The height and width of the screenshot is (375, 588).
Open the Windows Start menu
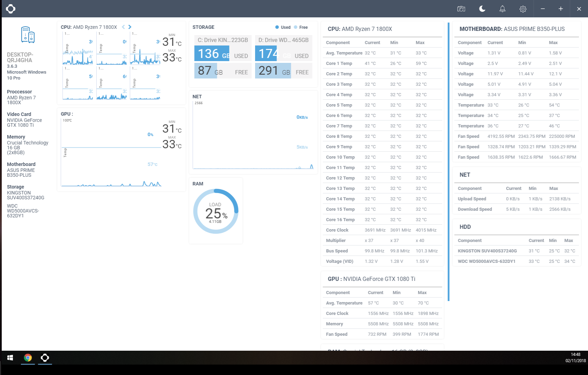(10, 358)
